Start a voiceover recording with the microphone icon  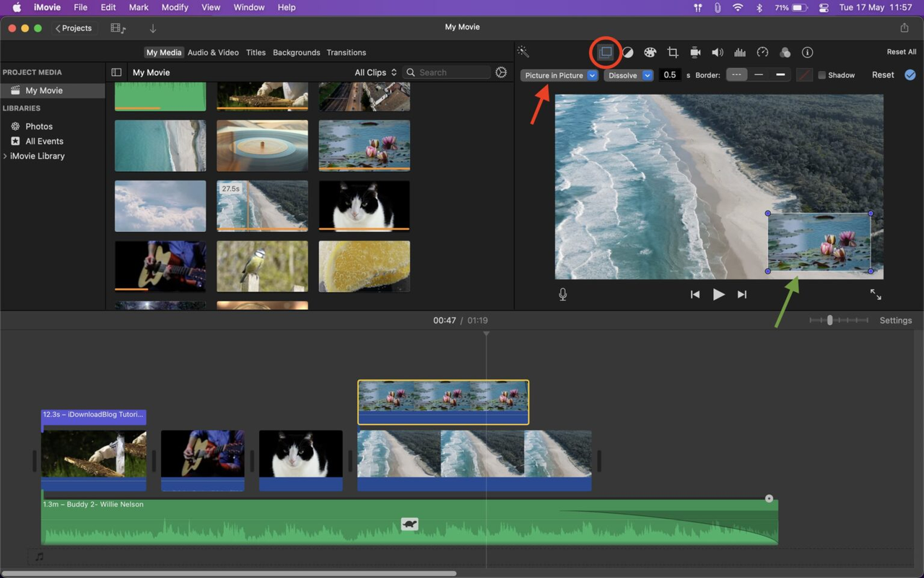(x=562, y=294)
